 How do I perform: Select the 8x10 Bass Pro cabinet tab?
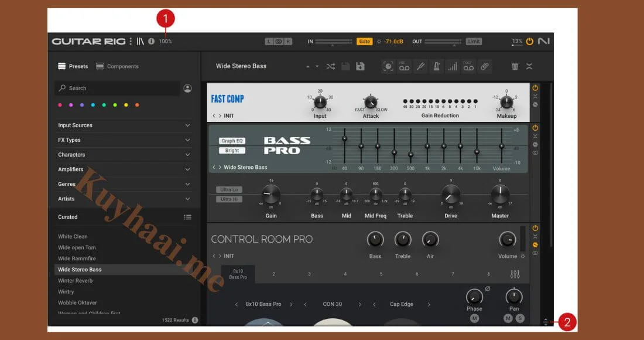pos(238,274)
